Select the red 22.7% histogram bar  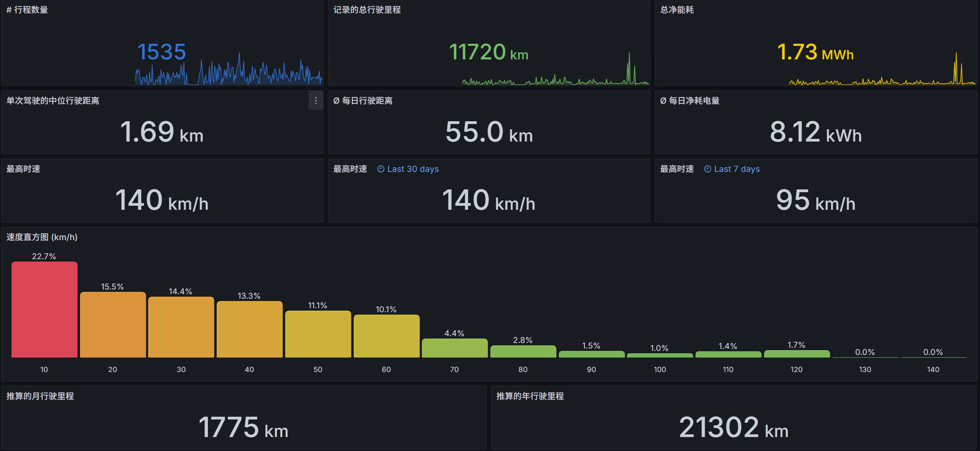click(x=44, y=309)
